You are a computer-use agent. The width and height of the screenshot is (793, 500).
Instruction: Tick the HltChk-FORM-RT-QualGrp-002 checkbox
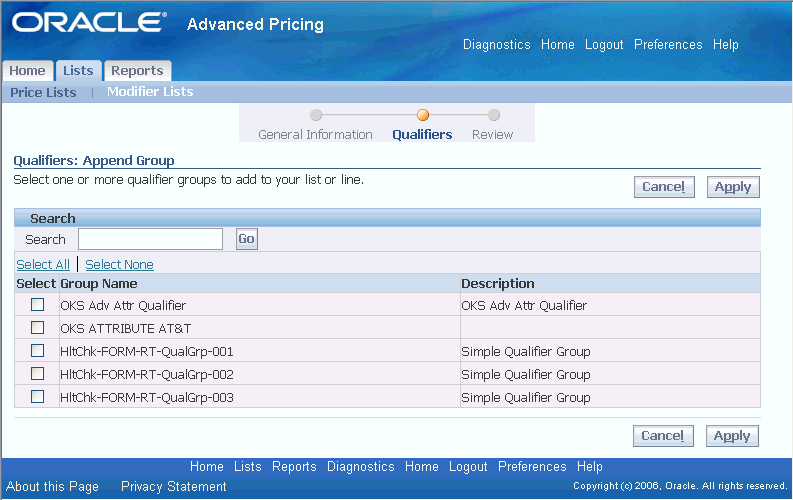click(x=37, y=374)
